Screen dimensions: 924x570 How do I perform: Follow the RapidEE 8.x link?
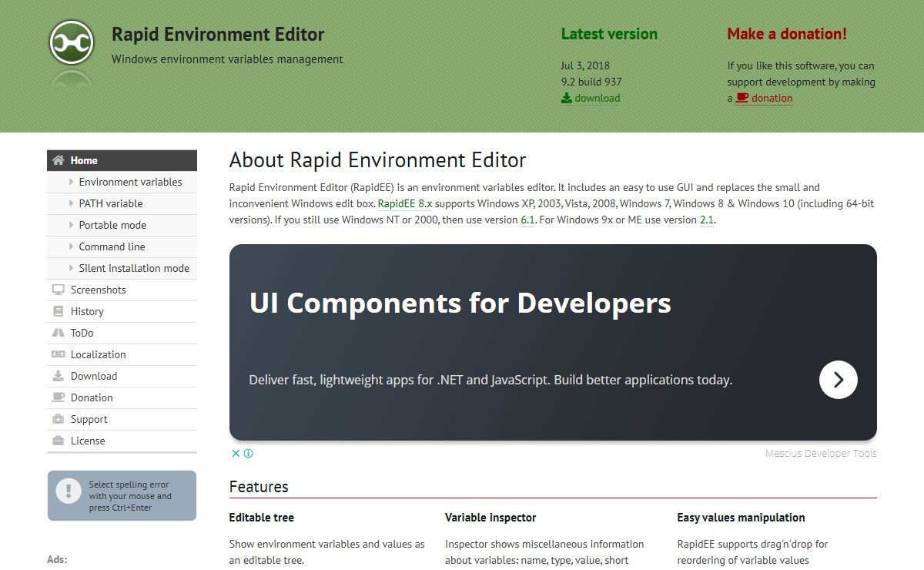click(x=405, y=203)
